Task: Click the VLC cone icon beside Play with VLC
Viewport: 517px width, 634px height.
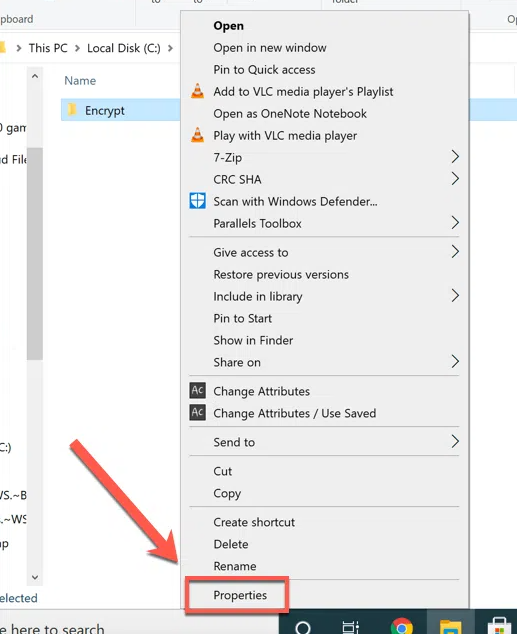Action: (x=197, y=135)
